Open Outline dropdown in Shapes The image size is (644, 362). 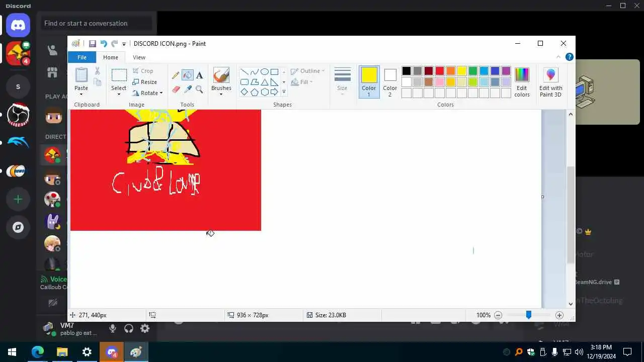[308, 71]
